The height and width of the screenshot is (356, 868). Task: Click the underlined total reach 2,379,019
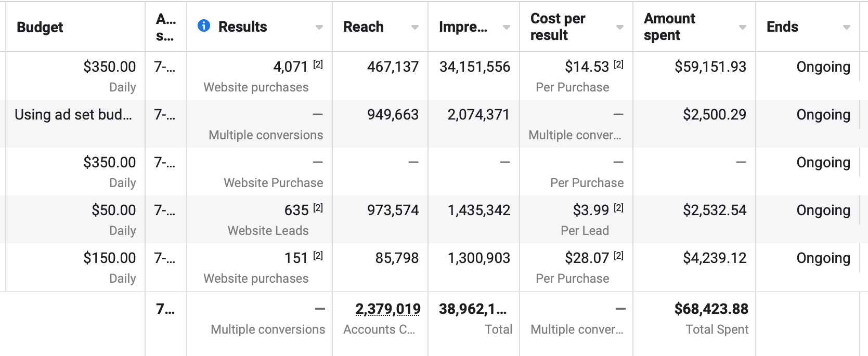[x=388, y=309]
